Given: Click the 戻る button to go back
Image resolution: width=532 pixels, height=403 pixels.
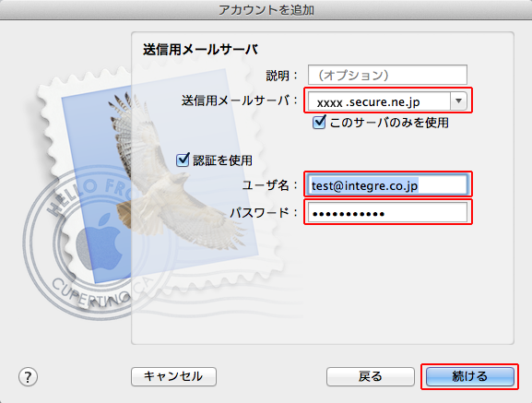Looking at the screenshot, I should click(371, 376).
